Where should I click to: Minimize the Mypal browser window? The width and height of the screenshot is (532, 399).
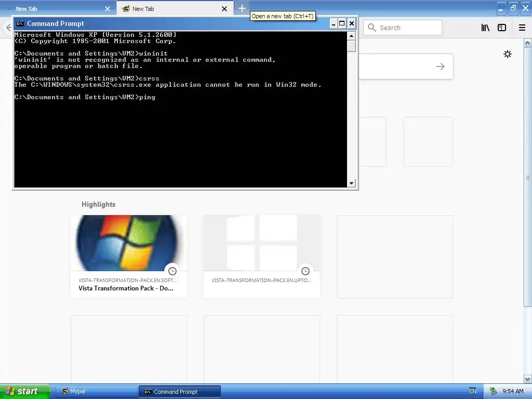[501, 8]
